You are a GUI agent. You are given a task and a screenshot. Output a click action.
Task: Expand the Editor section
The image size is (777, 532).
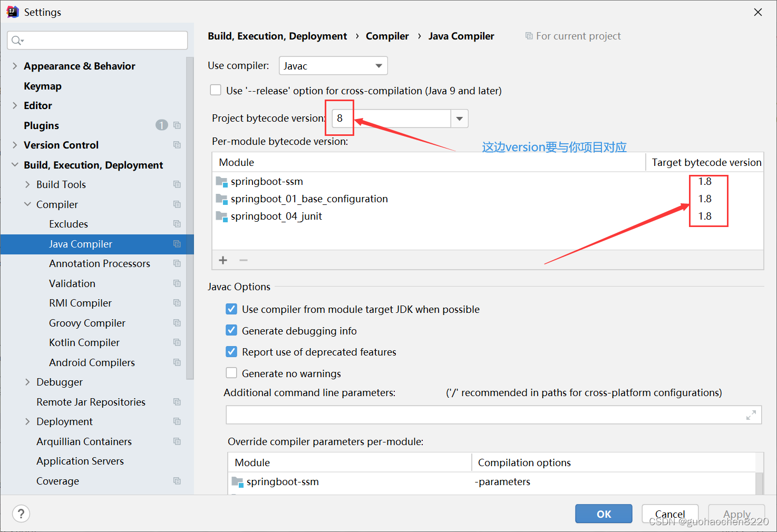click(15, 105)
